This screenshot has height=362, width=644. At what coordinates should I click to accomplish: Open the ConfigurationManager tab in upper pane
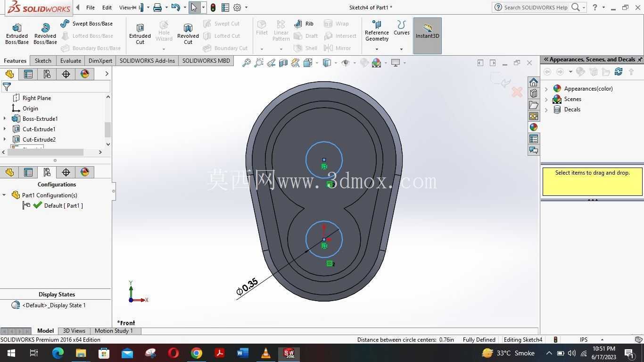tap(47, 74)
